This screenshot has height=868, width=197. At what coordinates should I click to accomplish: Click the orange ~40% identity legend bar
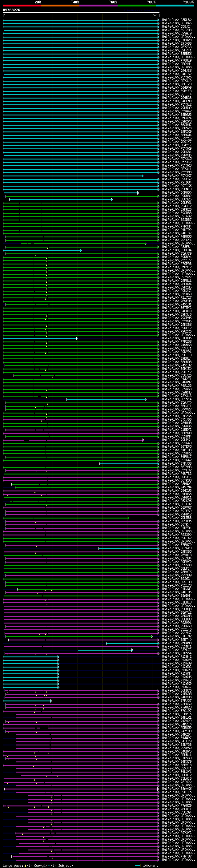[x=60, y=6]
